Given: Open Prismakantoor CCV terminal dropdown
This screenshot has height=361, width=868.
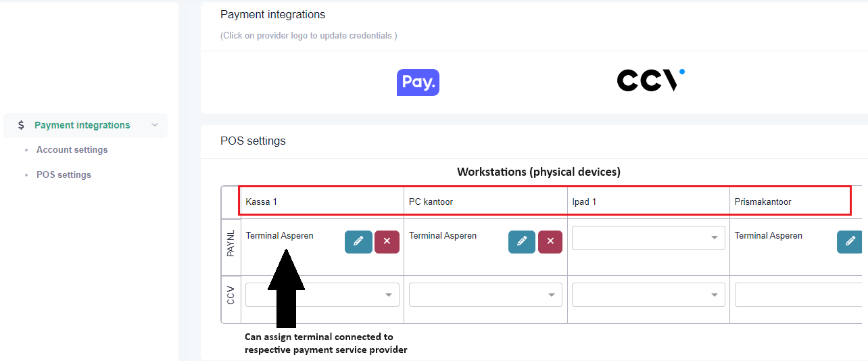Looking at the screenshot, I should pyautogui.click(x=798, y=295).
